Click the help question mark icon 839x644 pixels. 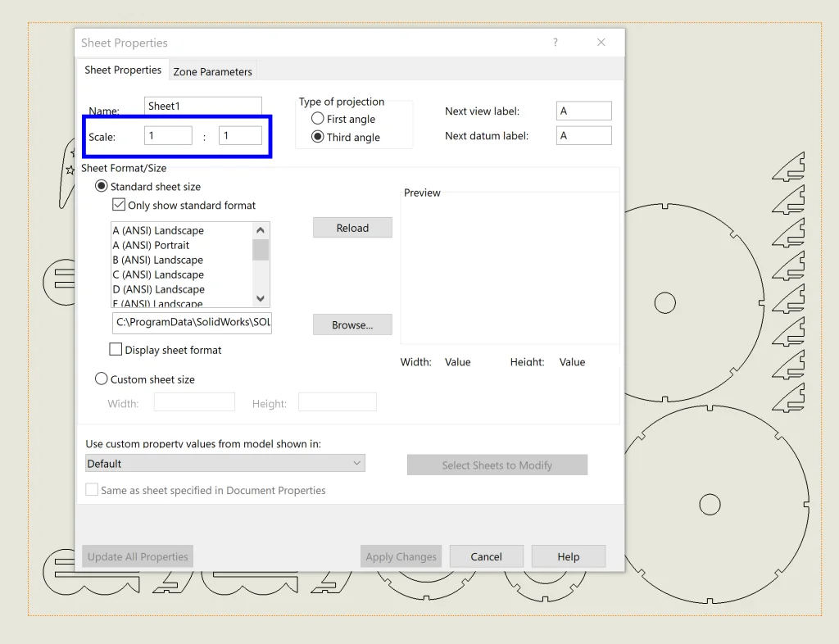click(555, 43)
